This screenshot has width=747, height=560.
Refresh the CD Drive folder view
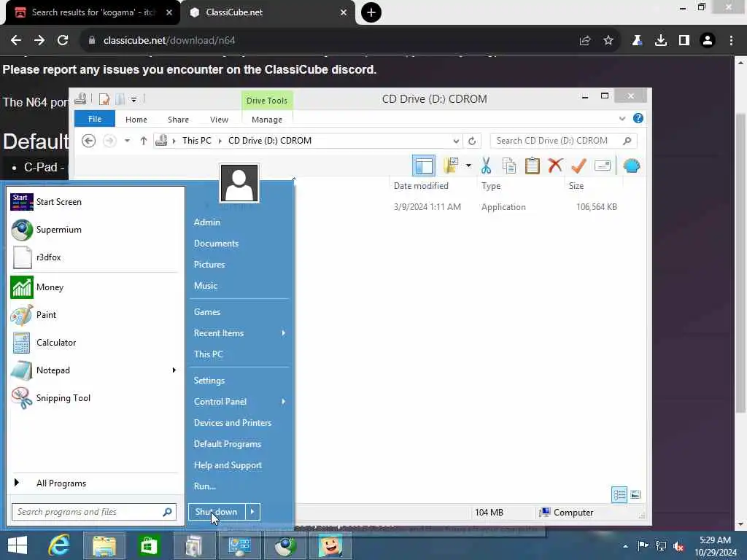472,141
